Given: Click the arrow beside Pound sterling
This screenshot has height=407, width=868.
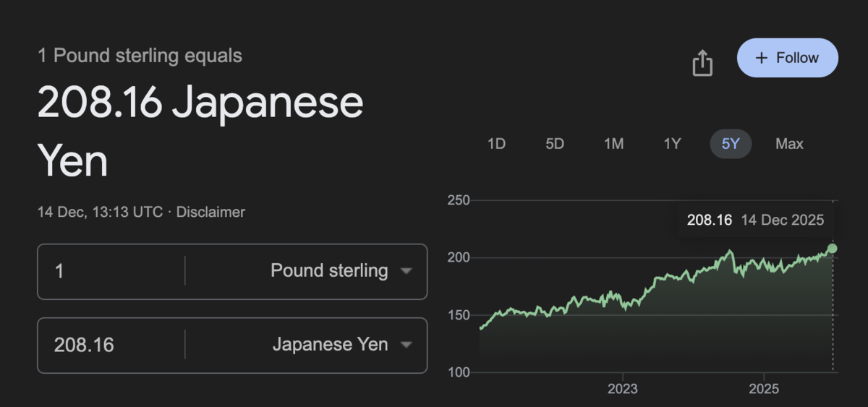Looking at the screenshot, I should click(406, 271).
